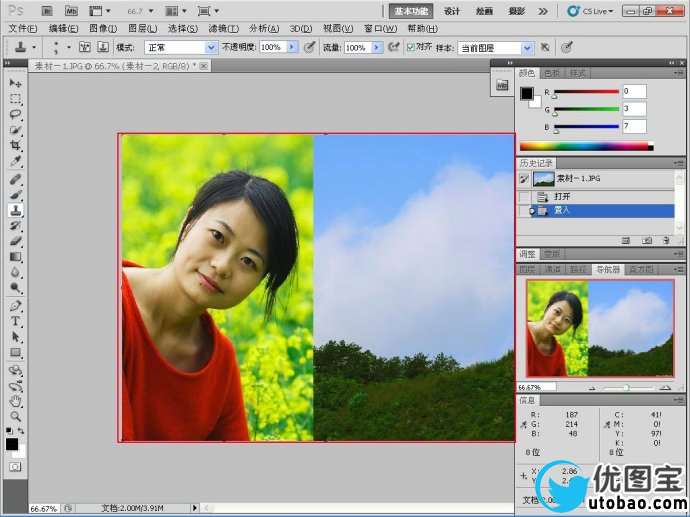
Task: Select the Rectangle shape tool
Action: click(15, 353)
